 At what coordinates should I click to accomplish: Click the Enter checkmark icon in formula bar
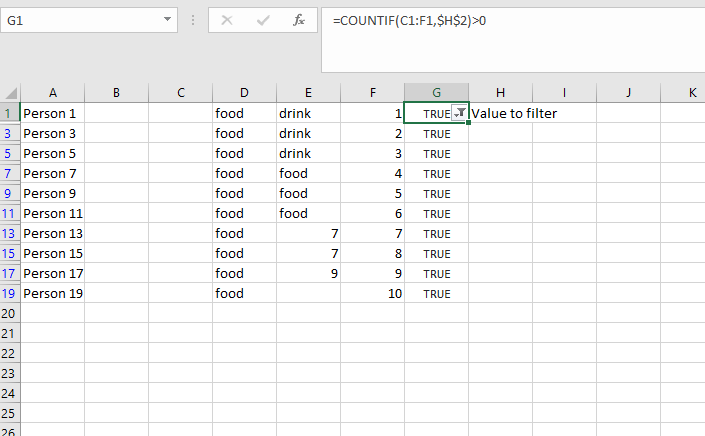point(263,20)
